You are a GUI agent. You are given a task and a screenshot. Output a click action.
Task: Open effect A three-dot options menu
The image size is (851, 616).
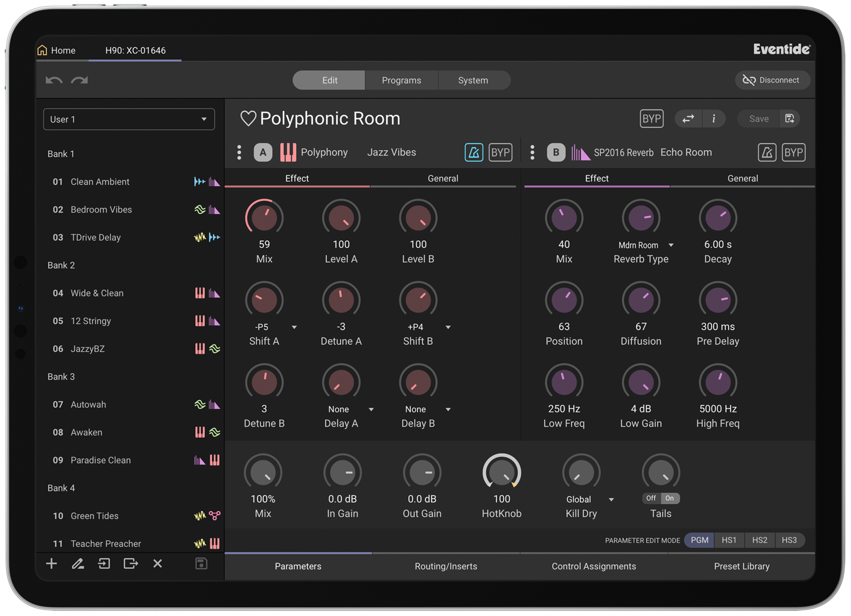(x=239, y=153)
